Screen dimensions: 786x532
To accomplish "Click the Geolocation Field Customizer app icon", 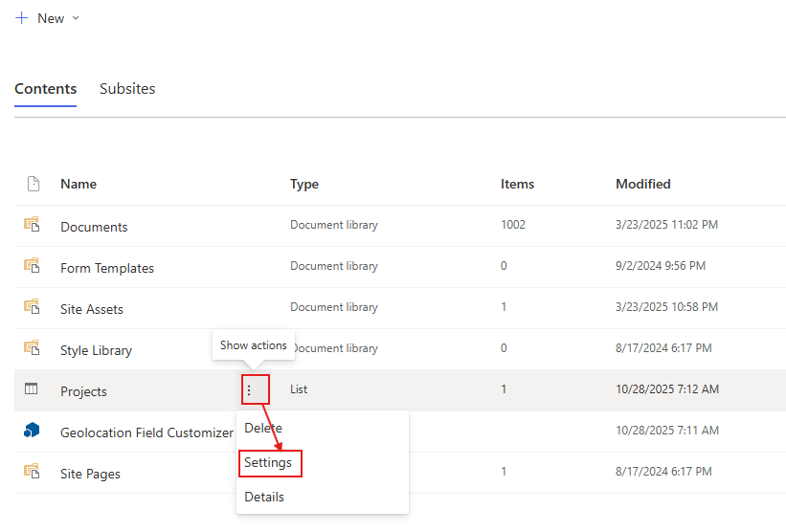I will pos(32,431).
